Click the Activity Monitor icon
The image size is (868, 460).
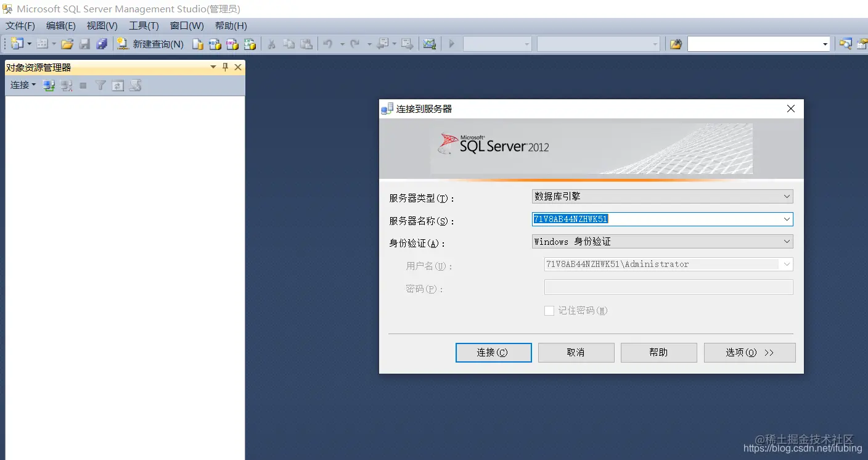pos(430,44)
